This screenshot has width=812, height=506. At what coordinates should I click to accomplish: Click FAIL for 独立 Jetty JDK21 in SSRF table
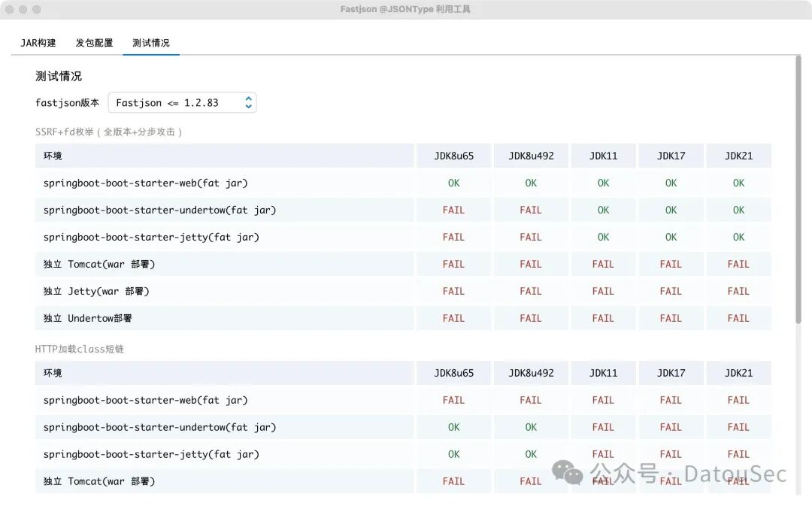[x=738, y=291]
